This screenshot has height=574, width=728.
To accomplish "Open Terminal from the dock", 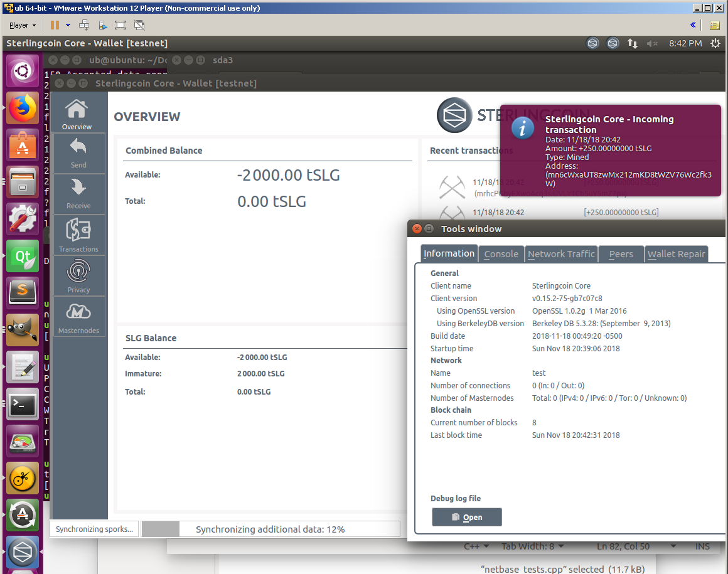I will 23,404.
